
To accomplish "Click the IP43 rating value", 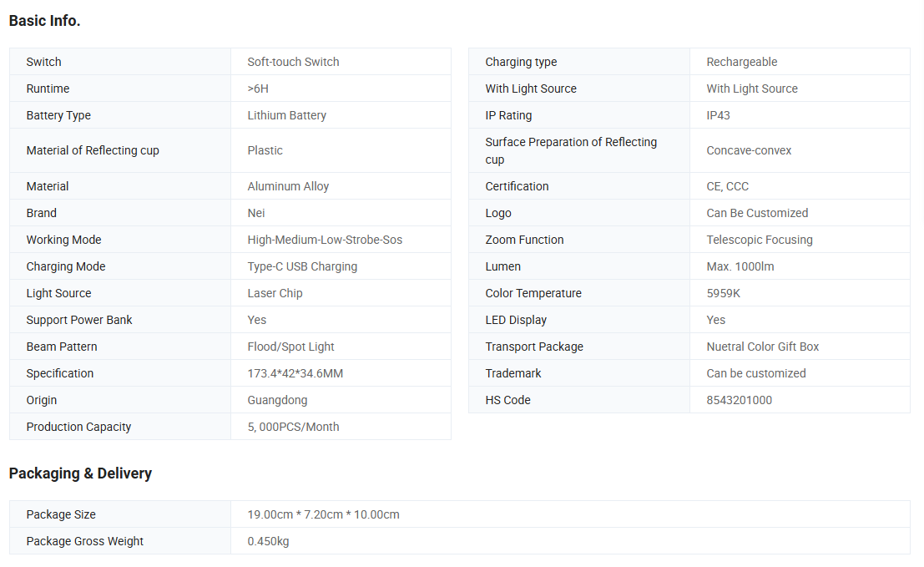I will click(x=718, y=115).
